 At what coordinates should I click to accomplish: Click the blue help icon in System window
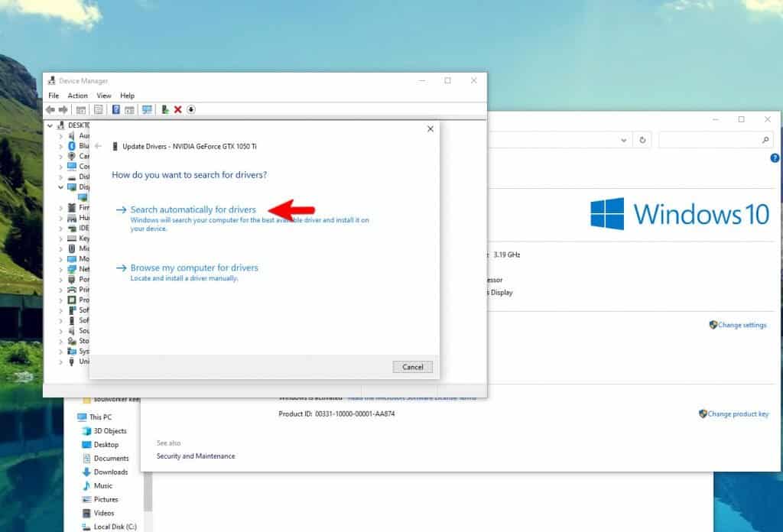click(x=775, y=158)
